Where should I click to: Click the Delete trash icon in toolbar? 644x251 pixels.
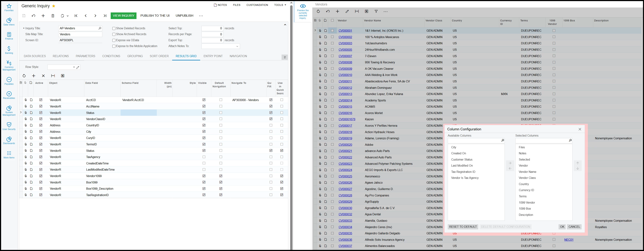[53, 16]
